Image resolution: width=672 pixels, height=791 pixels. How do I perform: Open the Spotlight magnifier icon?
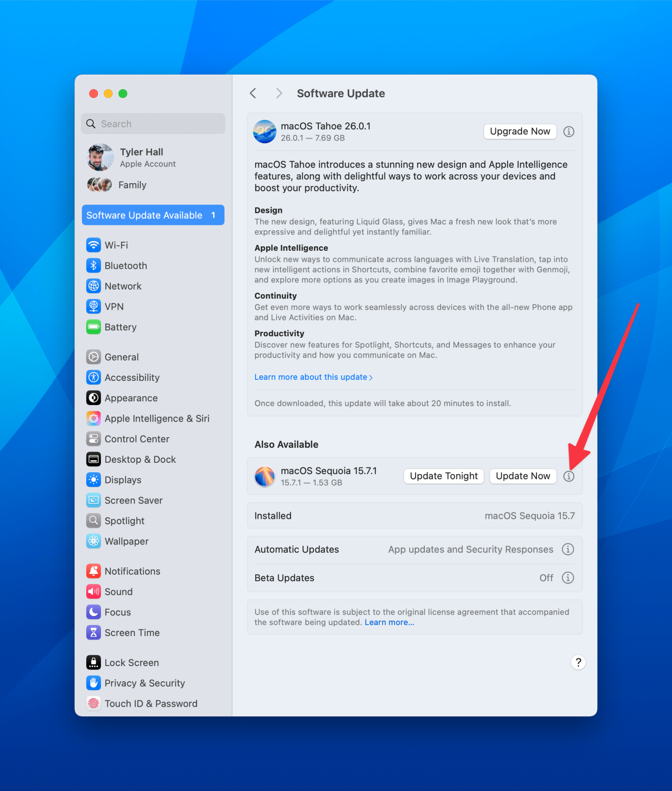93,521
